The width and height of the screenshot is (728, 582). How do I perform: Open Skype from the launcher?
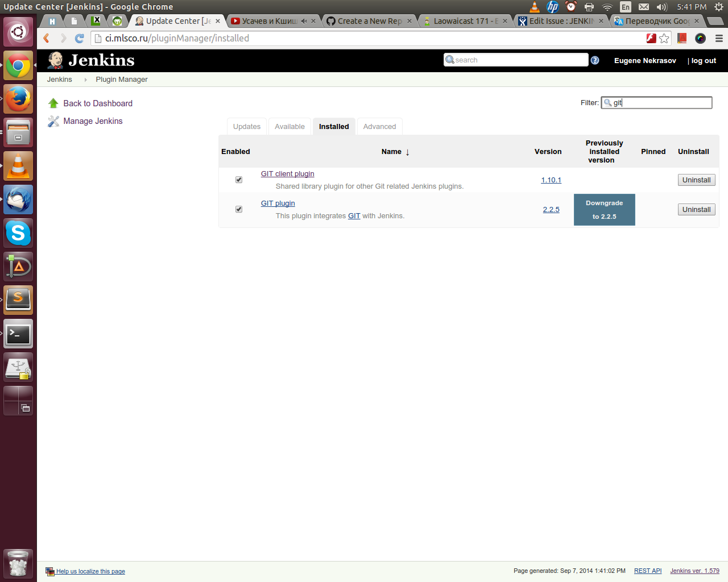[x=18, y=233]
